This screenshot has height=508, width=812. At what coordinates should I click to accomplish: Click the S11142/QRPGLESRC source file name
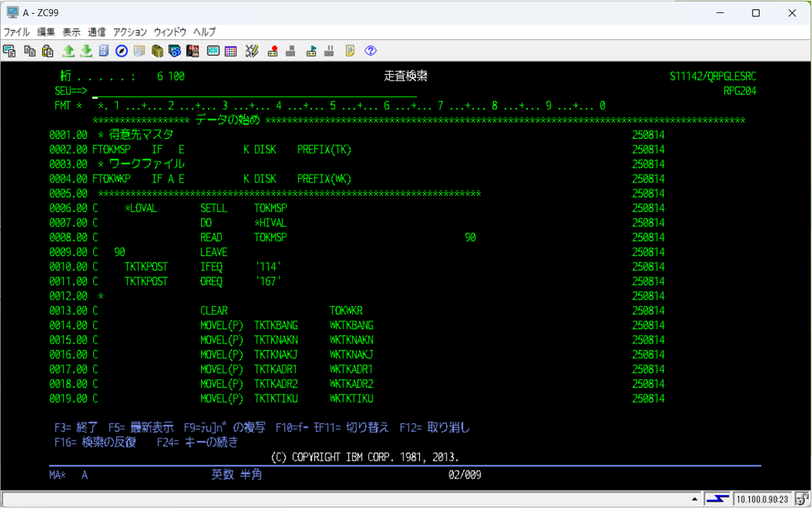click(713, 77)
